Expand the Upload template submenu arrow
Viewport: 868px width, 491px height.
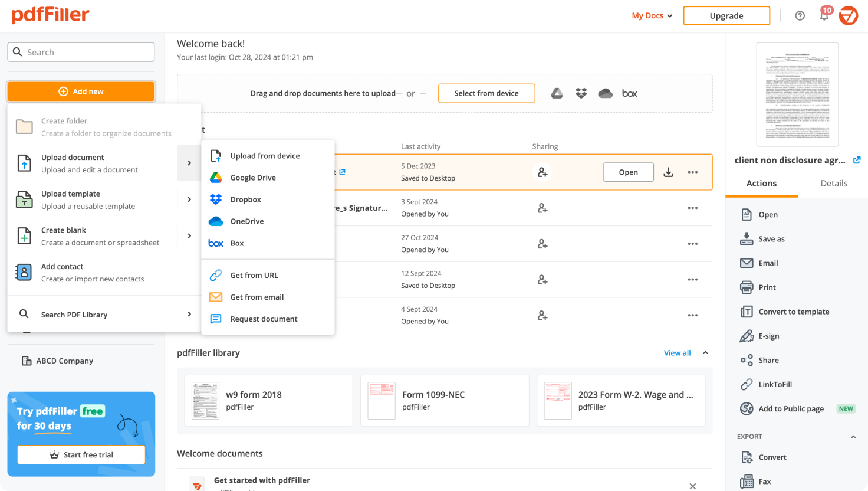tap(189, 199)
